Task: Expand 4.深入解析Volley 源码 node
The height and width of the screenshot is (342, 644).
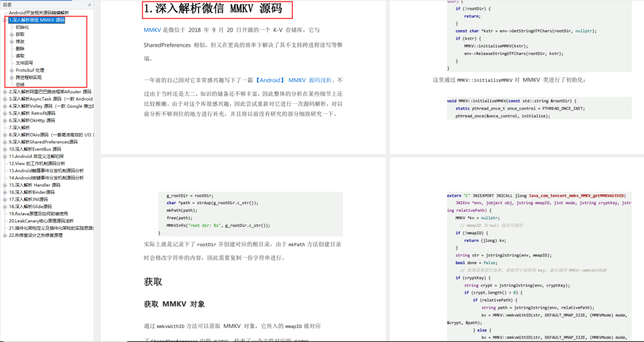Action: [5, 106]
